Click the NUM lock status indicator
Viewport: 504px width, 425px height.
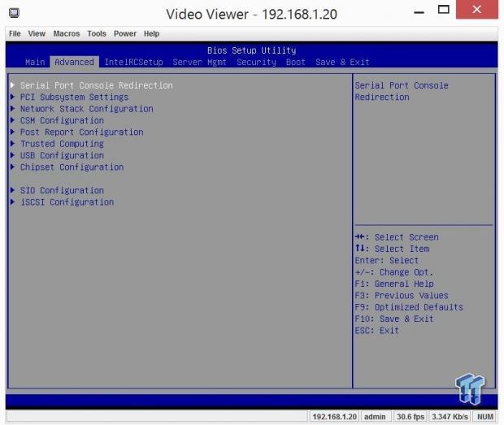click(485, 417)
